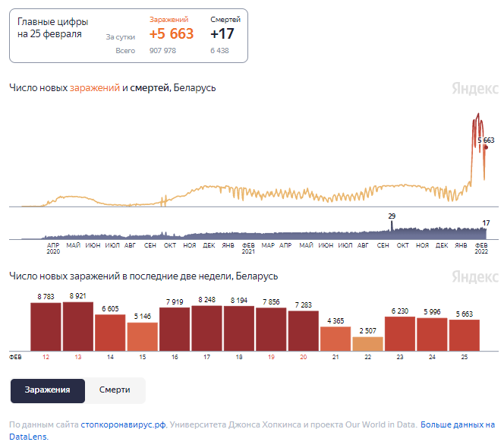The image size is (504, 448).
Task: Open Университета Джонса Хопкинса source link
Action: pos(236,425)
